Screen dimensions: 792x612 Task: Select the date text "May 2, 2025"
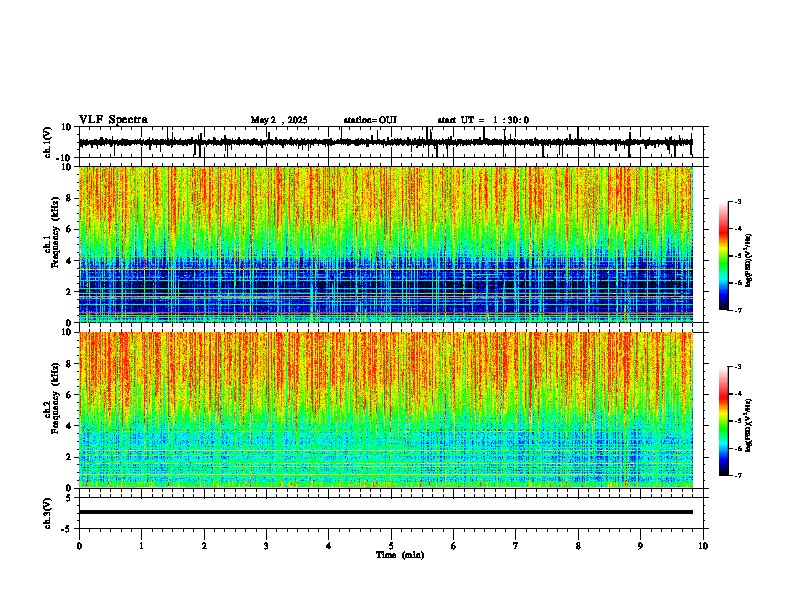pos(279,120)
